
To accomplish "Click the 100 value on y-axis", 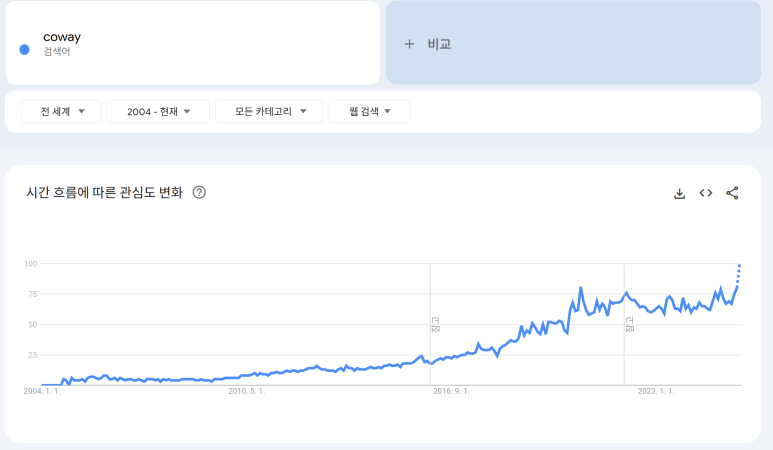I will tap(30, 264).
